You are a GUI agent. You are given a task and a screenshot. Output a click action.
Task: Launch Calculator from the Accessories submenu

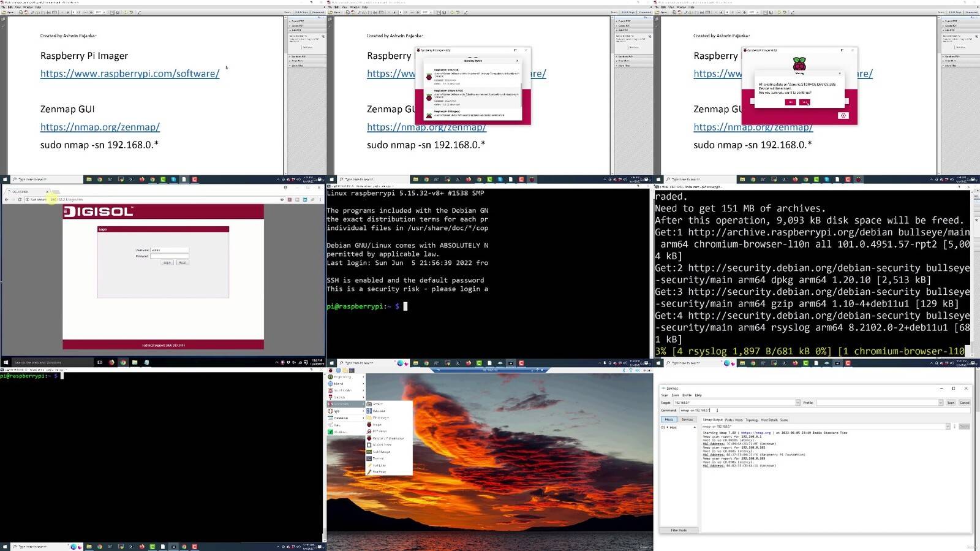[x=379, y=411]
